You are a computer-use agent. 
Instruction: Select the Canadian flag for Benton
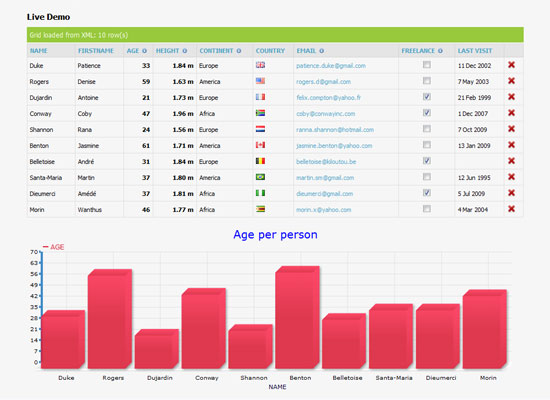tap(260, 145)
